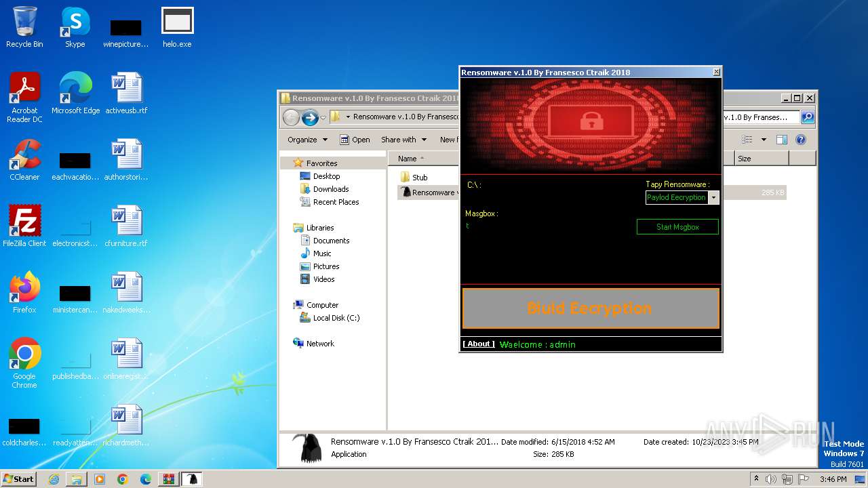Screen dimensions: 868x488
Task: Open Pictures library
Action: (x=320, y=266)
